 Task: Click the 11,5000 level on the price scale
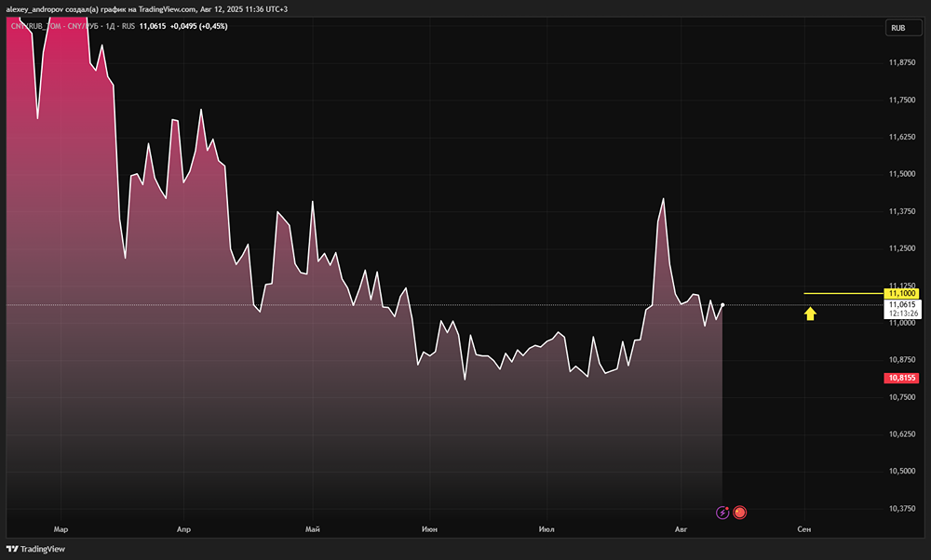pos(902,174)
